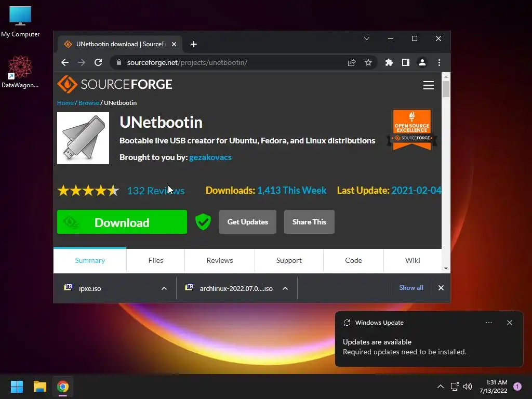Open the gezakovacs author link

click(x=210, y=157)
